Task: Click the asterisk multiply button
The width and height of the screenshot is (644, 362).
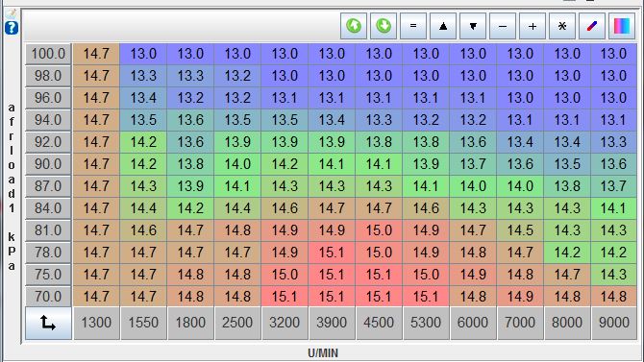Action: click(562, 26)
